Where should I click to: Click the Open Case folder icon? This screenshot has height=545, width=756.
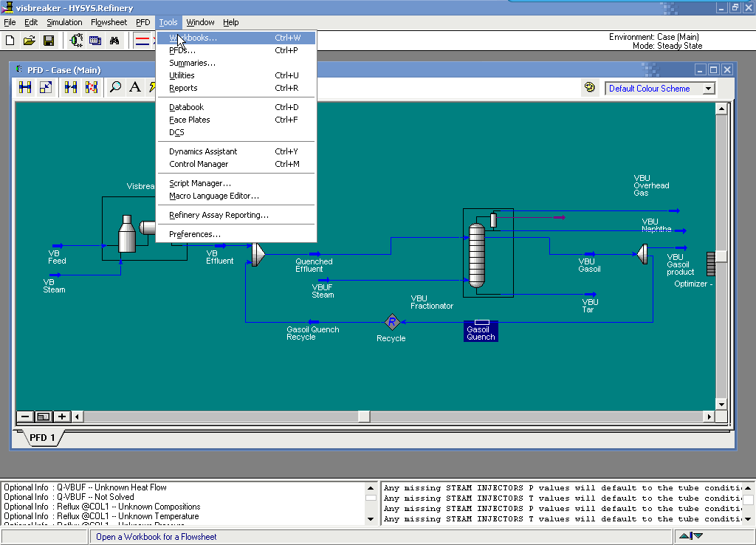tap(30, 41)
